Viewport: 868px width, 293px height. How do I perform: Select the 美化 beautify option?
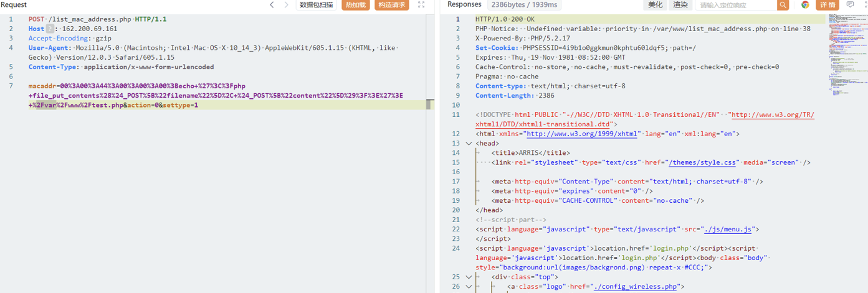coord(656,5)
